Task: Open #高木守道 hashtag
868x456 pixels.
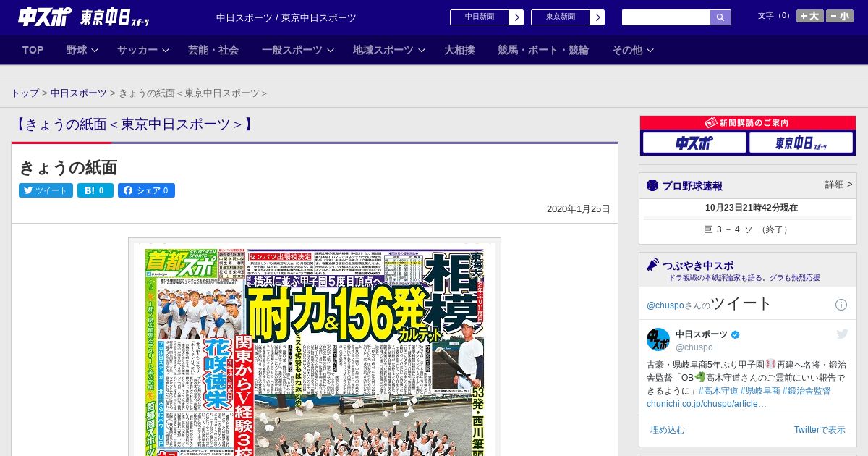Action: pyautogui.click(x=718, y=391)
